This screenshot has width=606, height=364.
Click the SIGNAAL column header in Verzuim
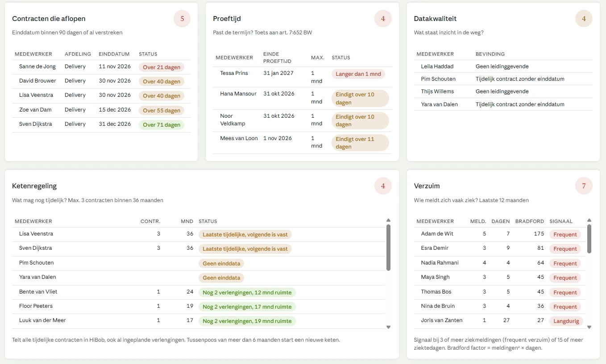561,221
